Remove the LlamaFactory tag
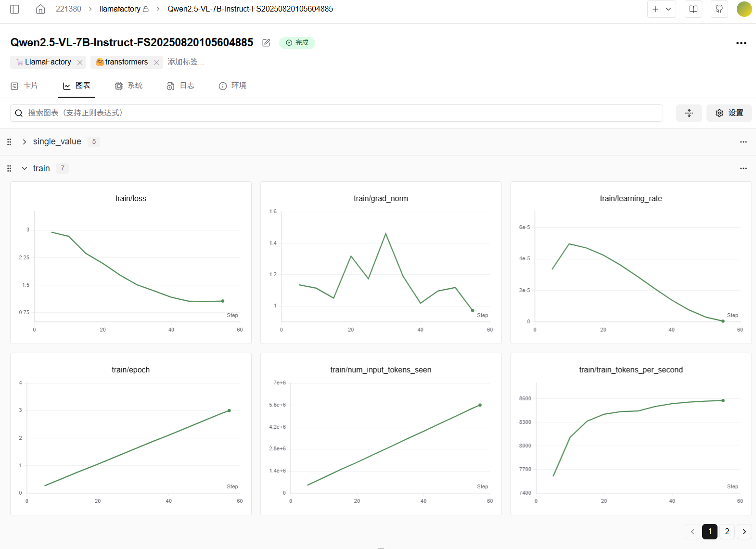Viewport: 756px width, 549px height. [x=80, y=63]
